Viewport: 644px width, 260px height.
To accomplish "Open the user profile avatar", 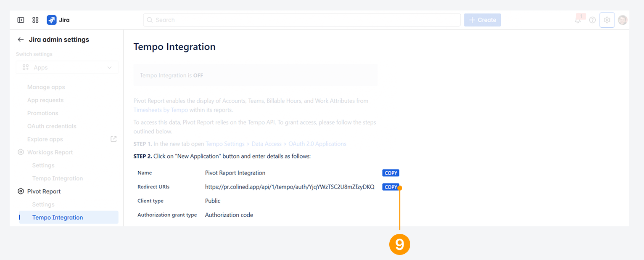I will (x=623, y=20).
